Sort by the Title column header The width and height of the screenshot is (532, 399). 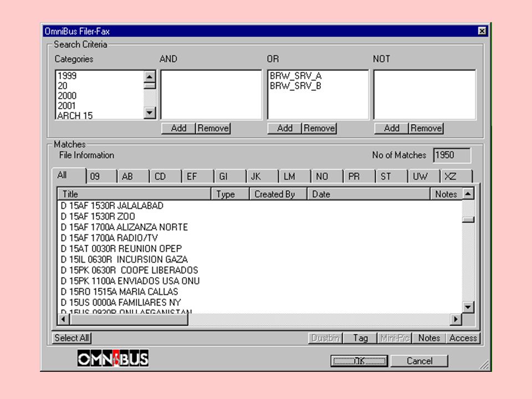tap(134, 194)
